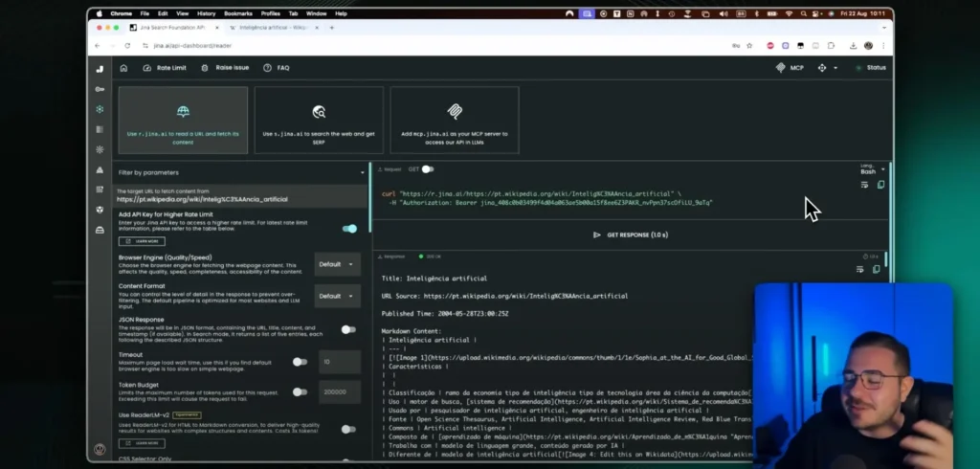Screen dimensions: 980x469
Task: Click the URL Source link in response
Action: click(525, 297)
